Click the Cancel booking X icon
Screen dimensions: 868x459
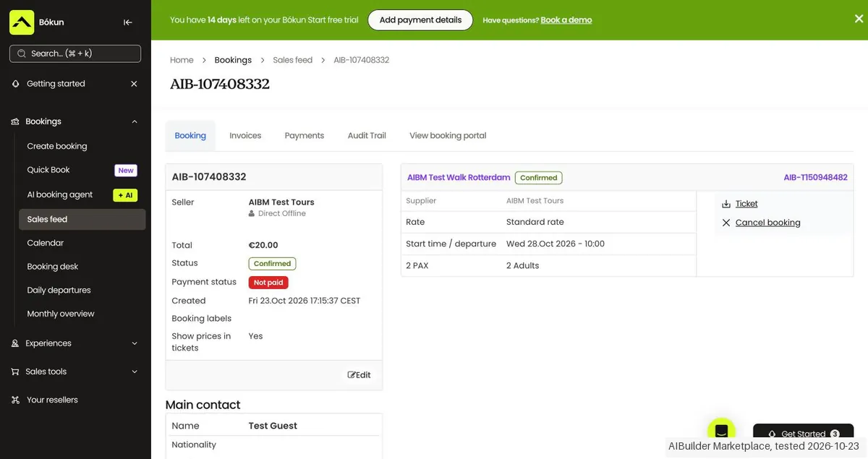click(726, 223)
